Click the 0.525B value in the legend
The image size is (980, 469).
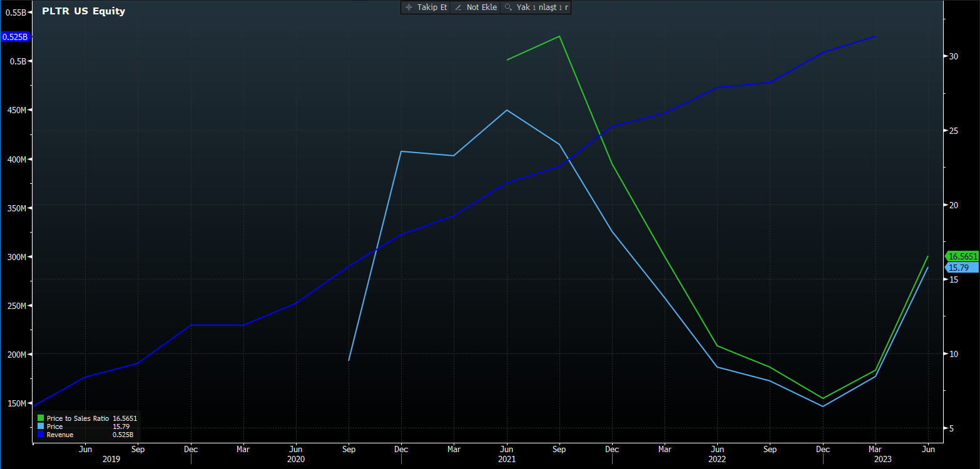(123, 435)
